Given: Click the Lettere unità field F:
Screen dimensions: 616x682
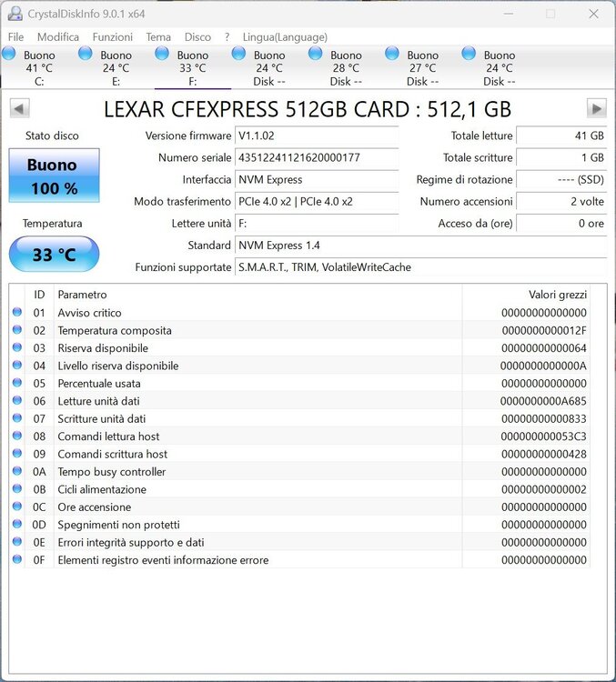Looking at the screenshot, I should [x=317, y=224].
